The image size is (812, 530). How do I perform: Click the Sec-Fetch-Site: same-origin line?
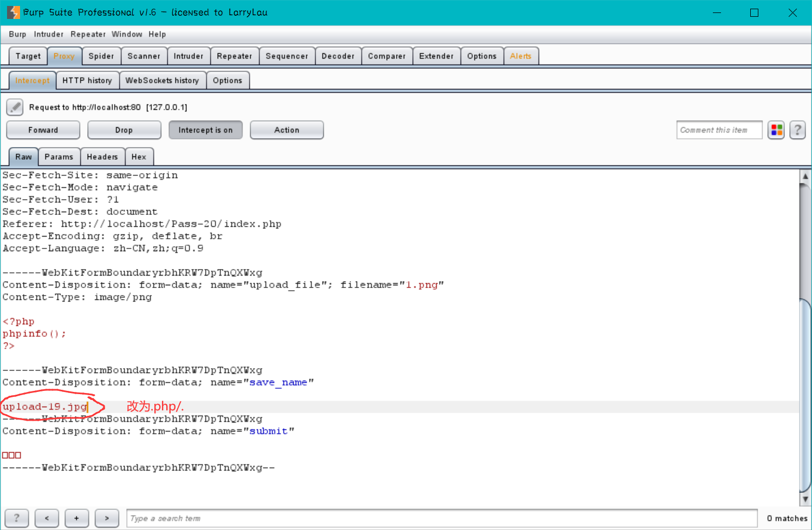tap(90, 175)
